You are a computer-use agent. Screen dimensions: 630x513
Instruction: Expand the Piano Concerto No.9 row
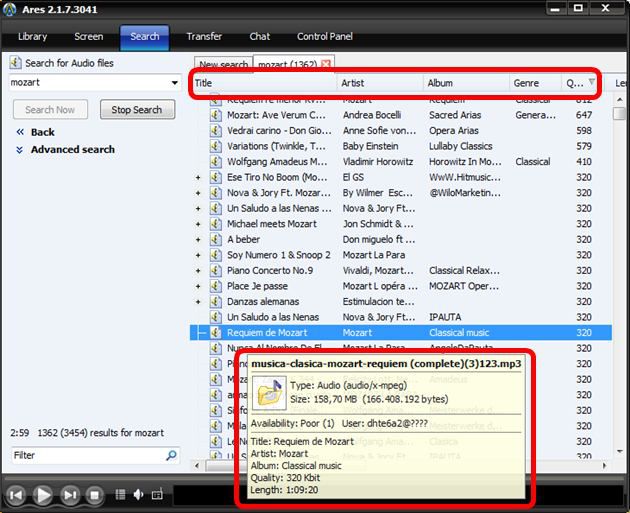[198, 271]
